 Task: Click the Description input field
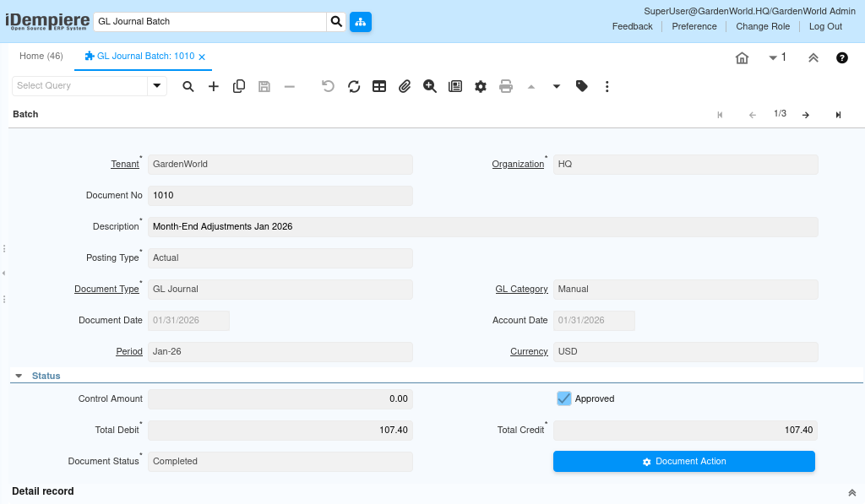[482, 227]
